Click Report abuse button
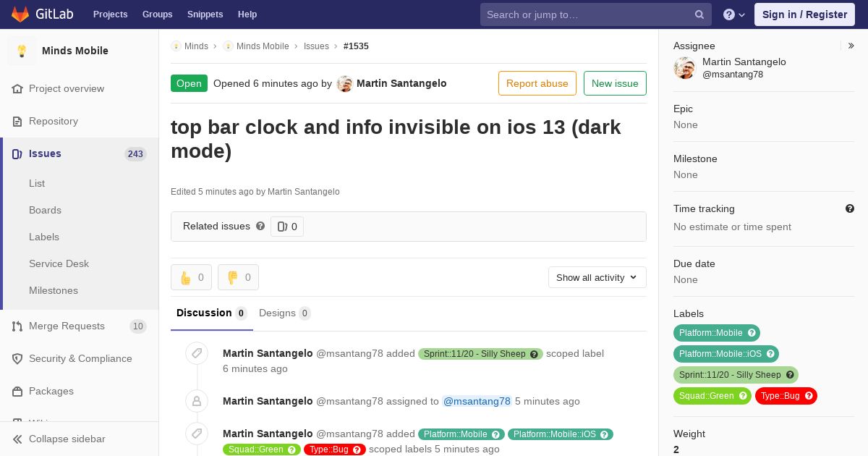 (x=537, y=83)
